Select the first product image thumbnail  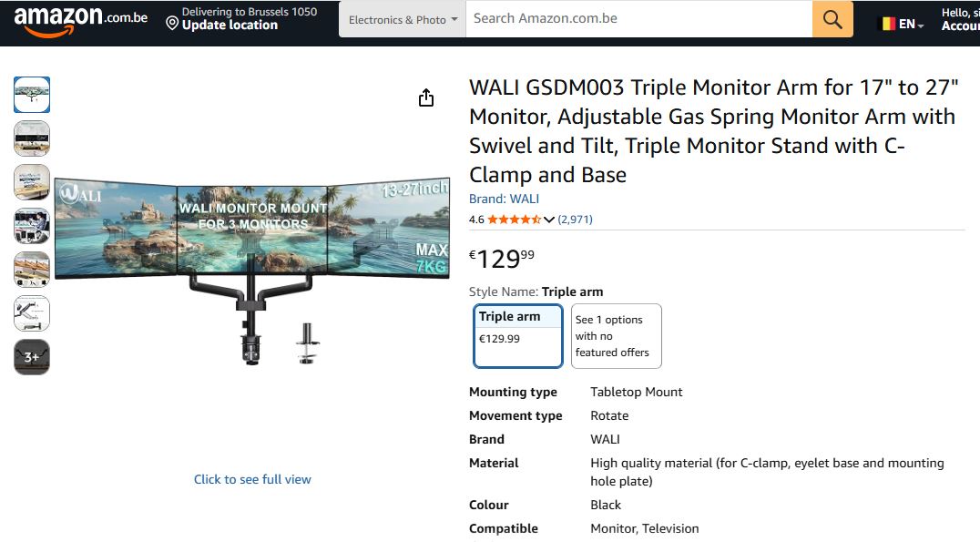32,95
